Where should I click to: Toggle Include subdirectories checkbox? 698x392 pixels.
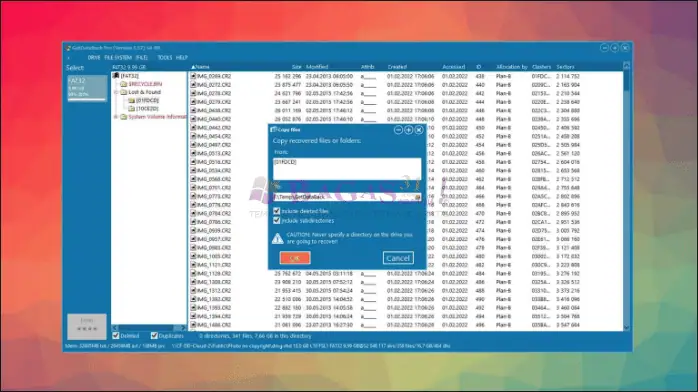click(x=276, y=220)
